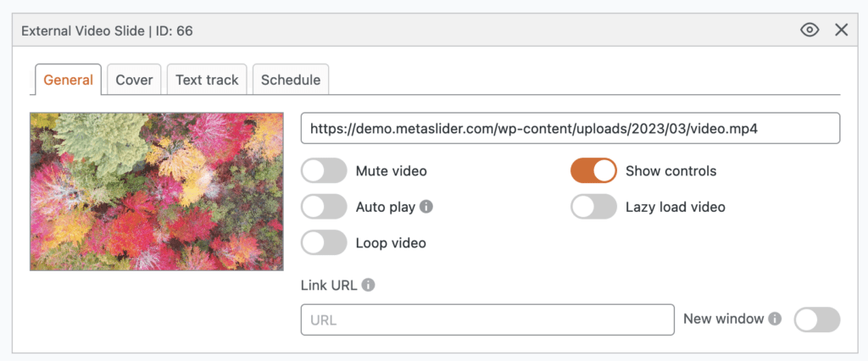Toggle the New window switch on

click(817, 319)
